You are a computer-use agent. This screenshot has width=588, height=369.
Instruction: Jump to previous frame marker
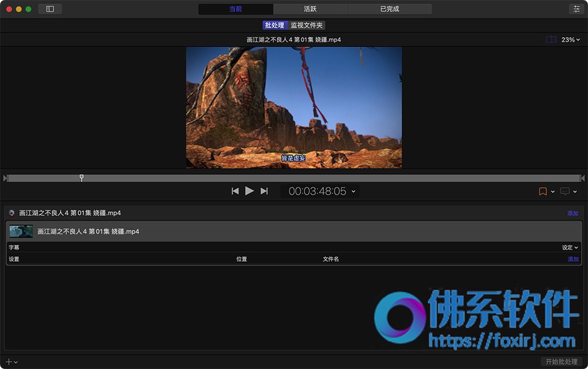pos(235,191)
